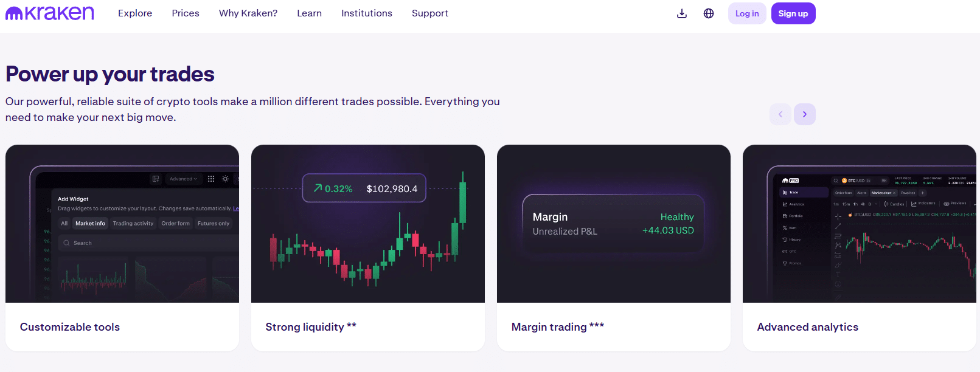Open the Institutions menu

click(367, 13)
